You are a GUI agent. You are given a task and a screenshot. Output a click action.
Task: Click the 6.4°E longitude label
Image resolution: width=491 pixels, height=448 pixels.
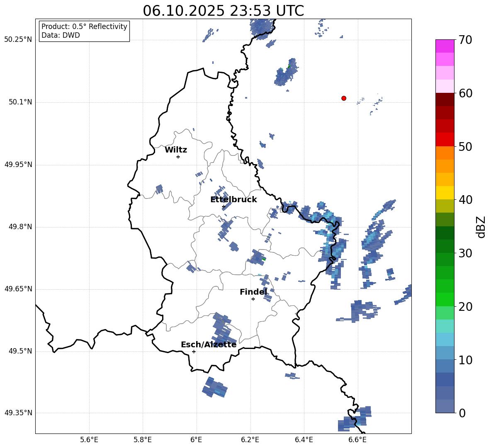[x=304, y=440]
